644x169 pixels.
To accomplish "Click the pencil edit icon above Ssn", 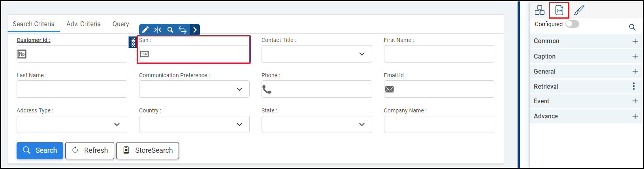I will tap(145, 30).
